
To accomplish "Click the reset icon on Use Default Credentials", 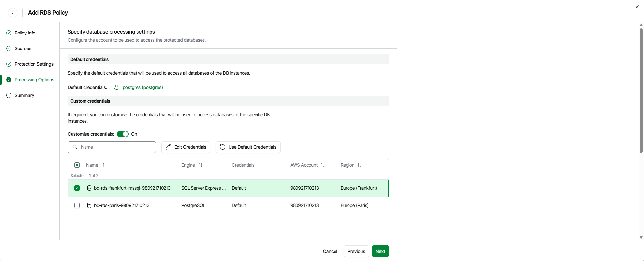I will [223, 147].
